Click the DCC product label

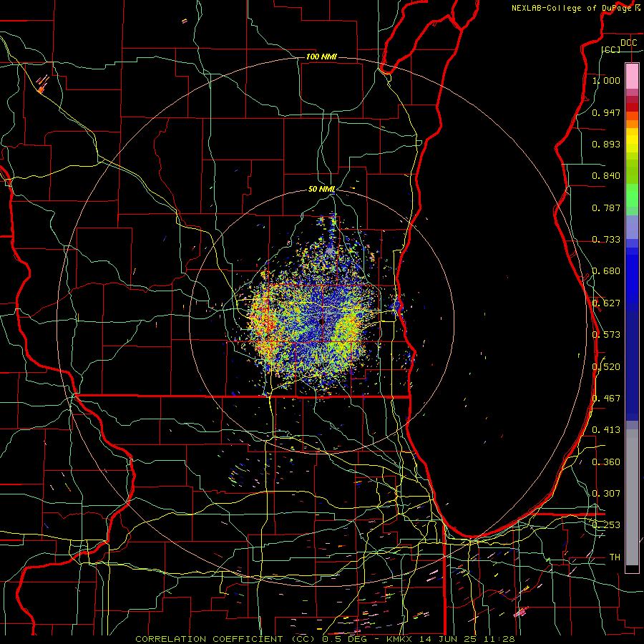628,43
